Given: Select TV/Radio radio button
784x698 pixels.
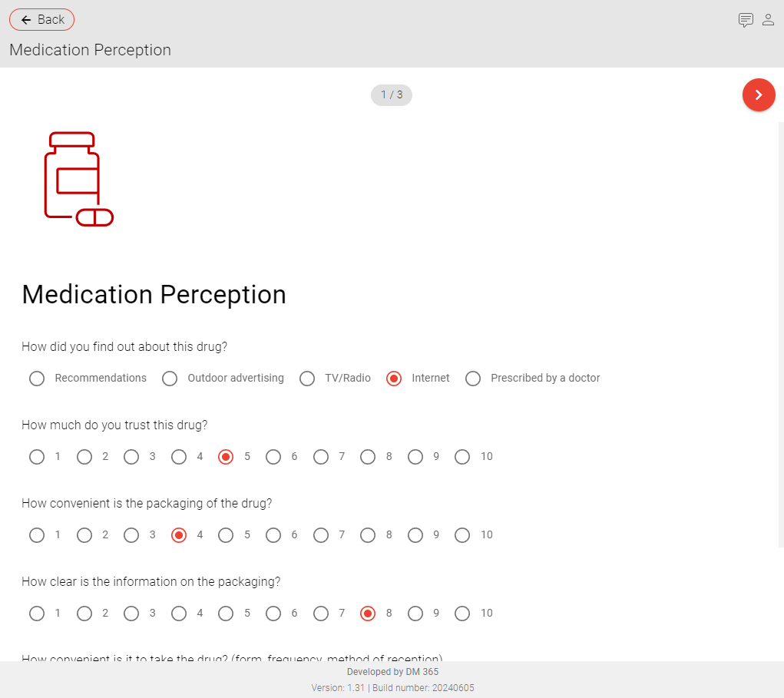Looking at the screenshot, I should click(x=307, y=379).
